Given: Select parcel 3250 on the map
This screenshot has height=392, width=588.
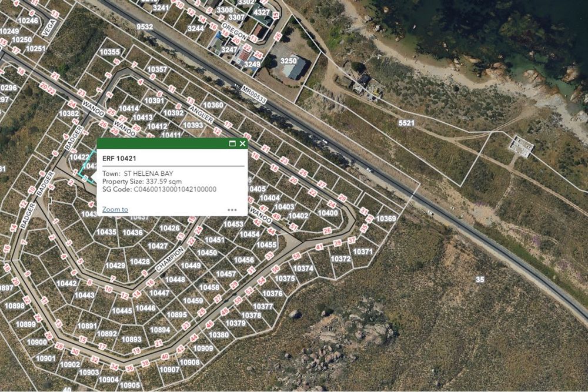Looking at the screenshot, I should click(x=288, y=61).
